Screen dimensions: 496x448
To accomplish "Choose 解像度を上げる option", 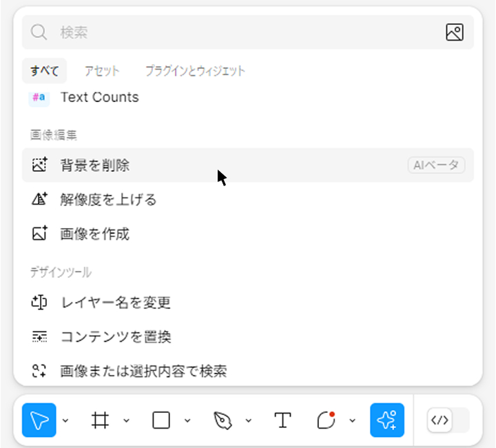I will click(109, 200).
